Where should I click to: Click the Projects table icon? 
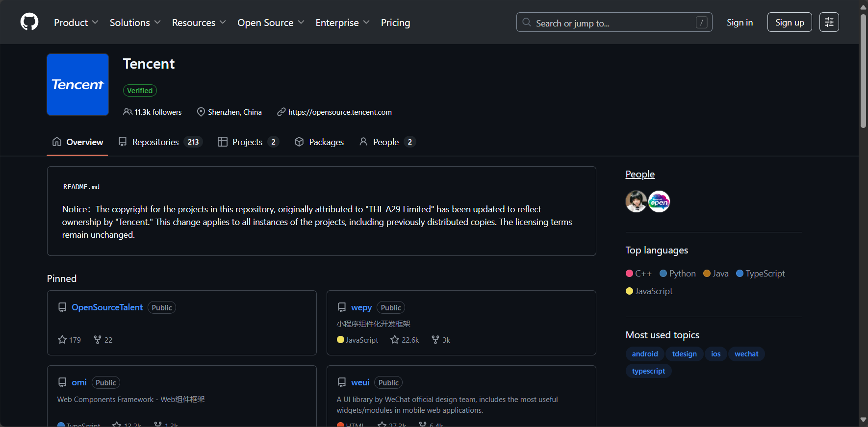point(223,142)
